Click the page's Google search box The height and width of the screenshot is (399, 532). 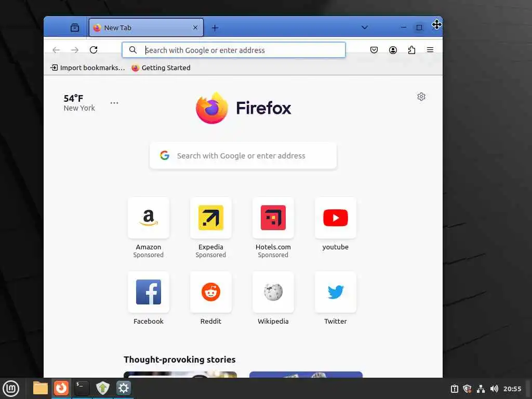click(x=243, y=156)
